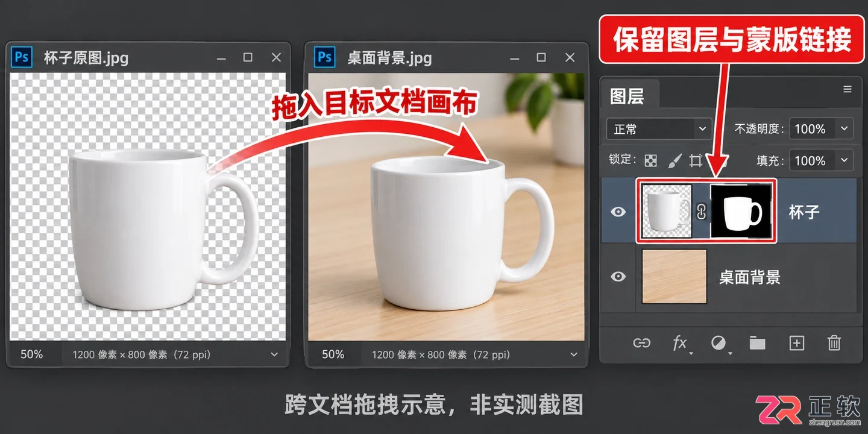Screen dimensions: 868x434
Task: Select the 桌面背景 layer thumbnail
Action: pyautogui.click(x=674, y=277)
